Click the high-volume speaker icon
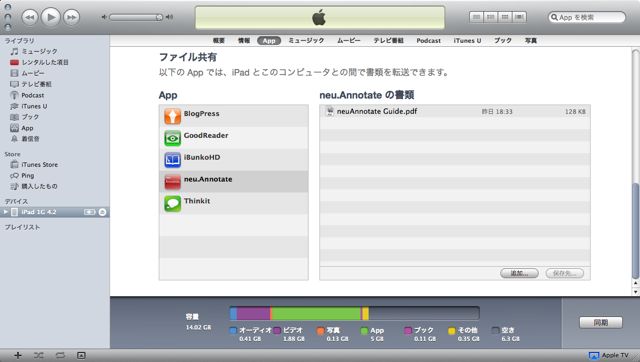 [x=169, y=17]
